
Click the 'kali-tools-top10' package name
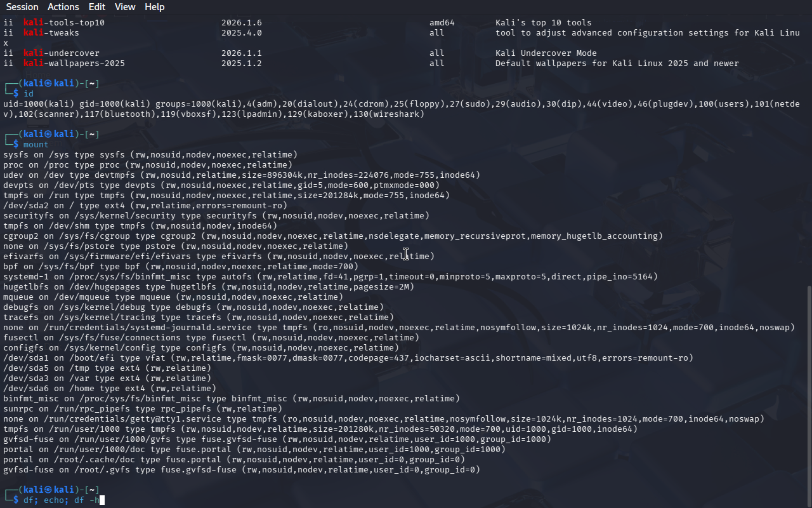pyautogui.click(x=64, y=23)
